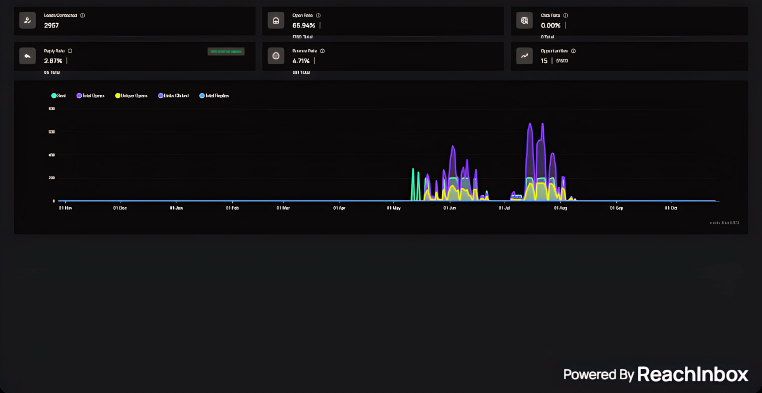Click the green badge in Reply Rate card
762x393 pixels.
pos(226,51)
